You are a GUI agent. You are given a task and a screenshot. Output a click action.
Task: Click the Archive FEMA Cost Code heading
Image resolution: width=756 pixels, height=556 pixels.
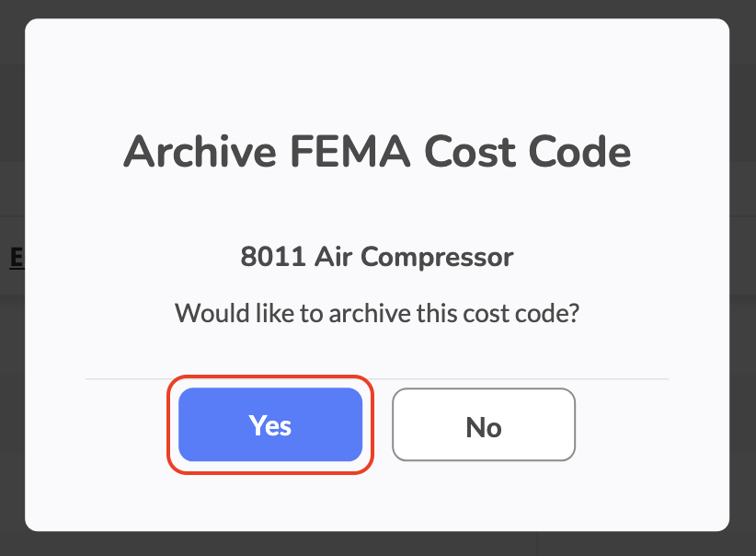(377, 152)
